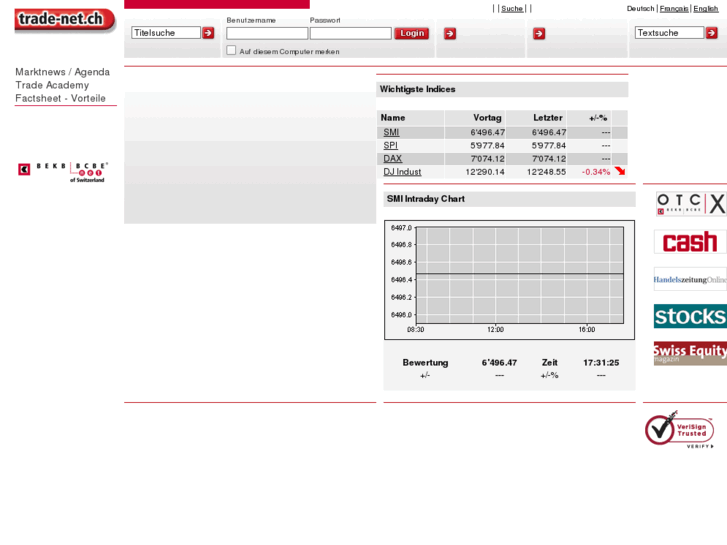Open the DAX index link
Screen dimensions: 727x545
pos(392,159)
